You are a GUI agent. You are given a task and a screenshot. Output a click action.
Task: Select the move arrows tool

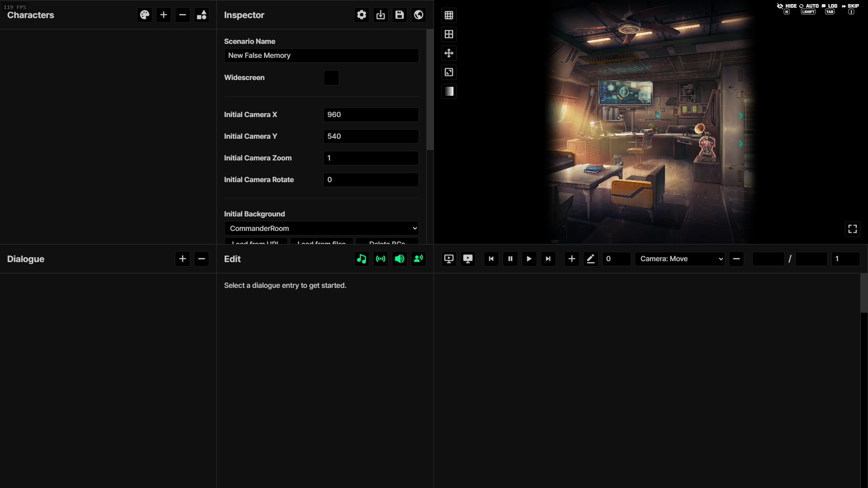449,53
